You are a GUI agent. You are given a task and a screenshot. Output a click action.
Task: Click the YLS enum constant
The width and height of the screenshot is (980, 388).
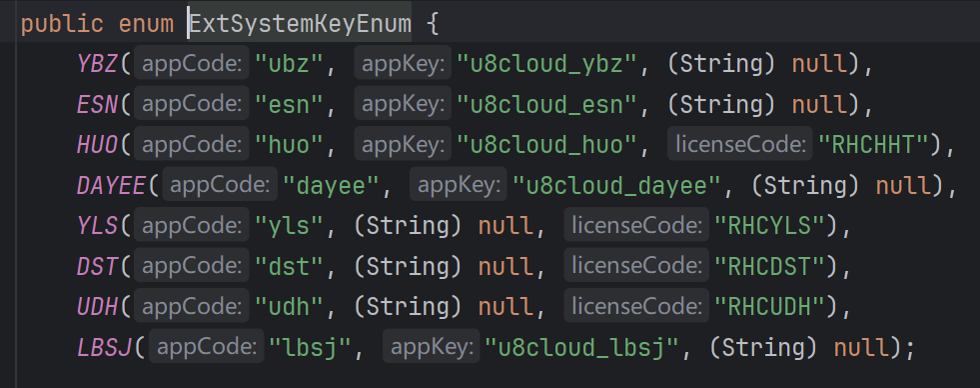[98, 226]
